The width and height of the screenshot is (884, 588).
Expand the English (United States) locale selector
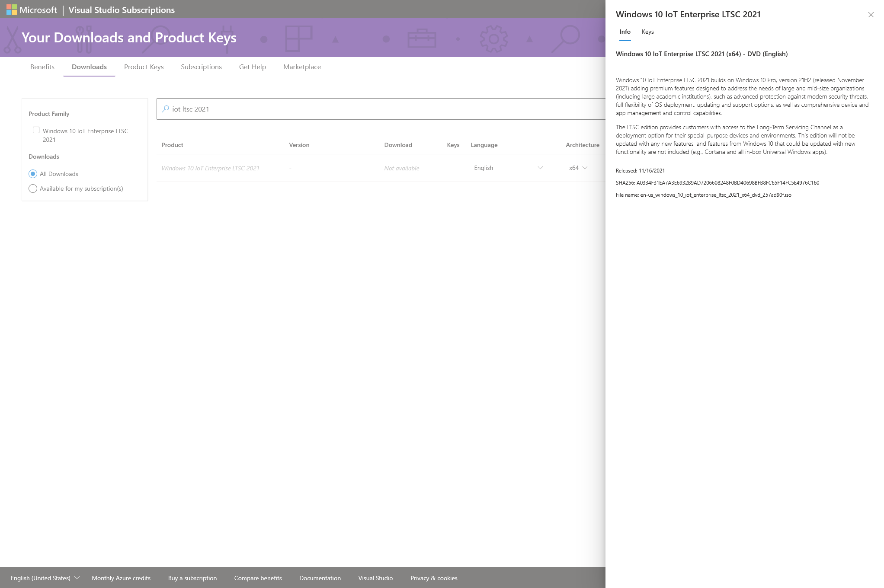coord(45,578)
